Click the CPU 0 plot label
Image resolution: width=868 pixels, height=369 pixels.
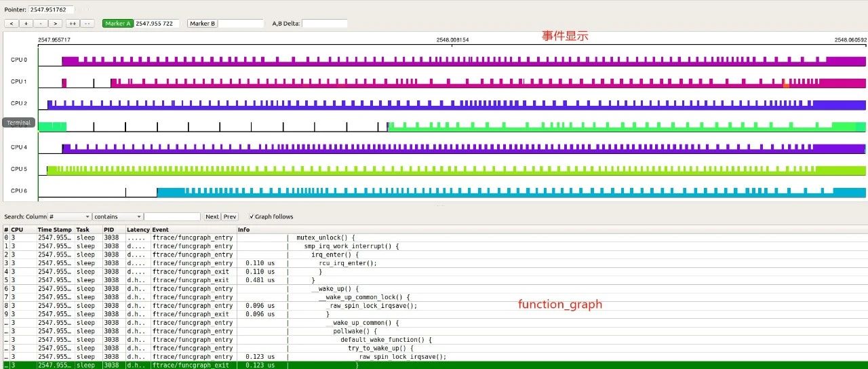(19, 60)
